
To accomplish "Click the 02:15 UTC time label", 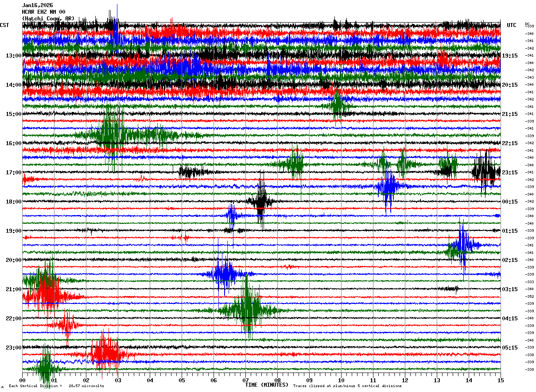I will [x=510, y=260].
